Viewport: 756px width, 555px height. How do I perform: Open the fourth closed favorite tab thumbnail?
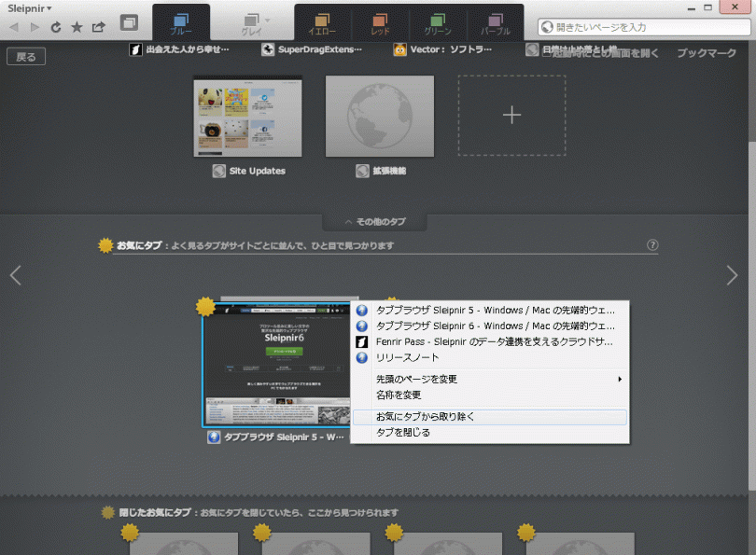tap(580, 544)
